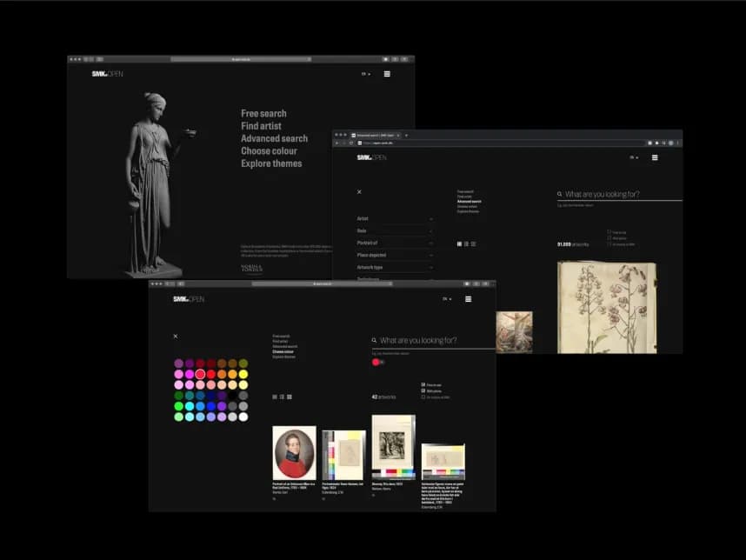
Task: Select 'Choose colour' in the home window menu
Action: (x=269, y=150)
